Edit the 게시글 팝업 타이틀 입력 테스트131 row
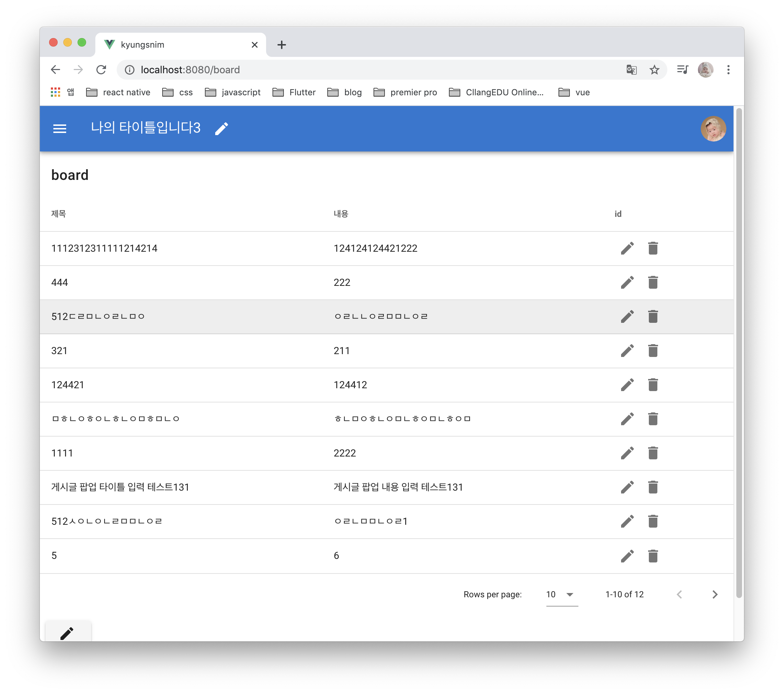 tap(627, 487)
